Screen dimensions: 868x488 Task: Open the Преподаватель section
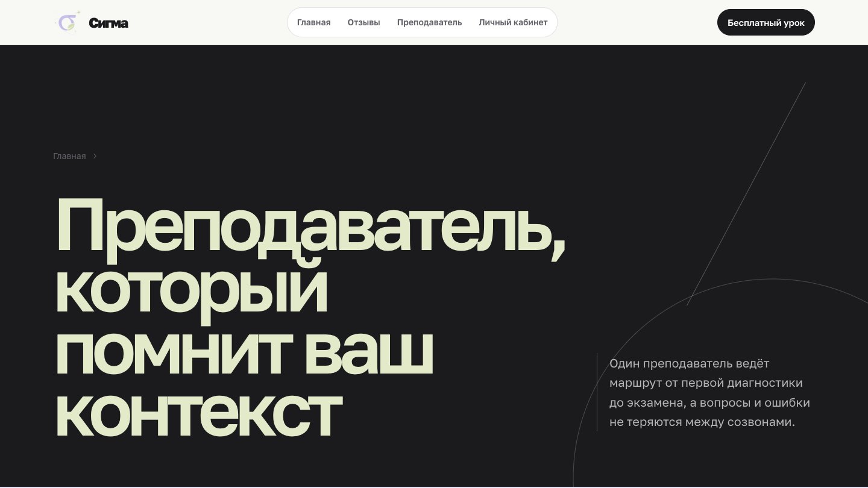430,22
